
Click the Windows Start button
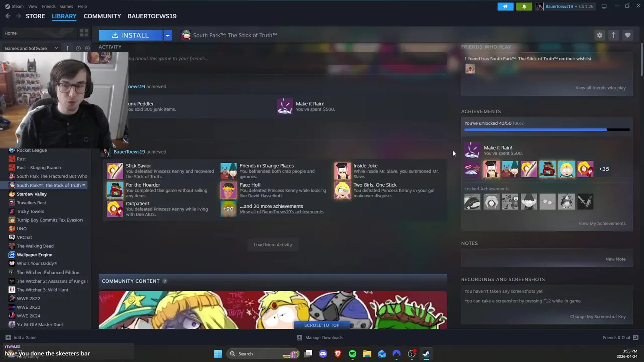point(218,354)
